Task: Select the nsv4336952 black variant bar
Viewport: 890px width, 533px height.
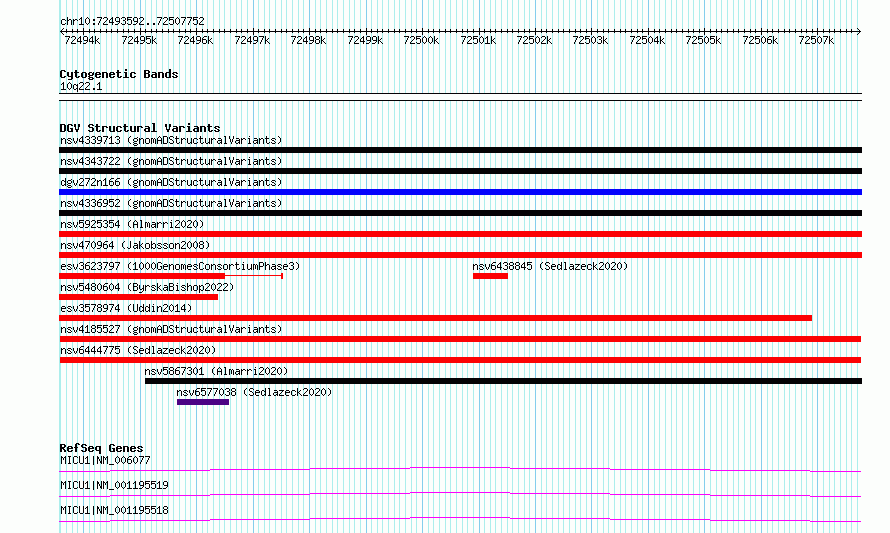Action: (x=460, y=213)
